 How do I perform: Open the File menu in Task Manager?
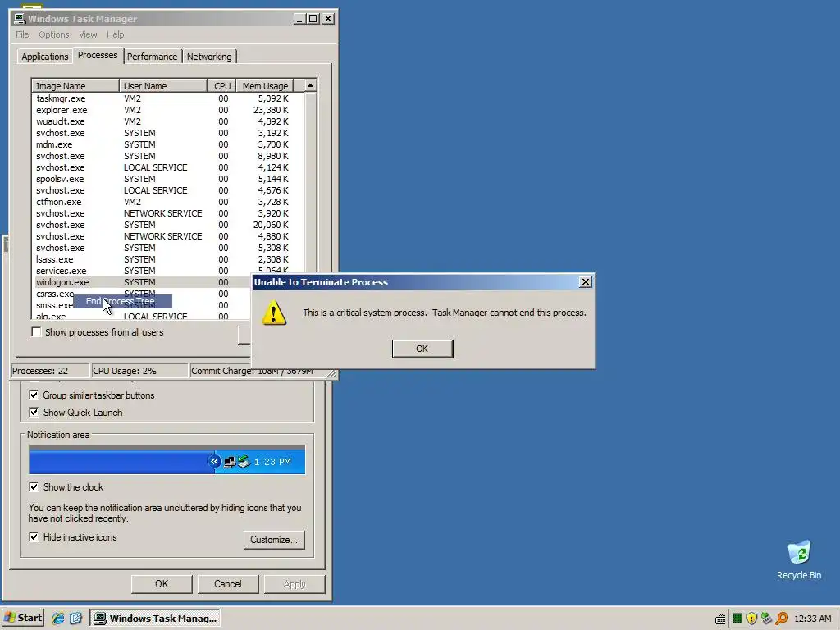(x=22, y=34)
